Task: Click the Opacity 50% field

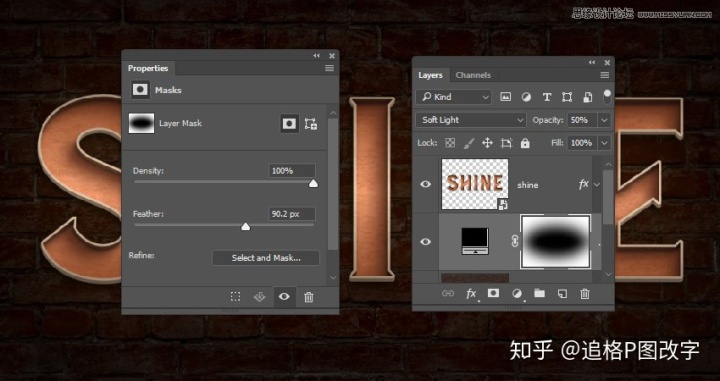Action: [x=582, y=120]
